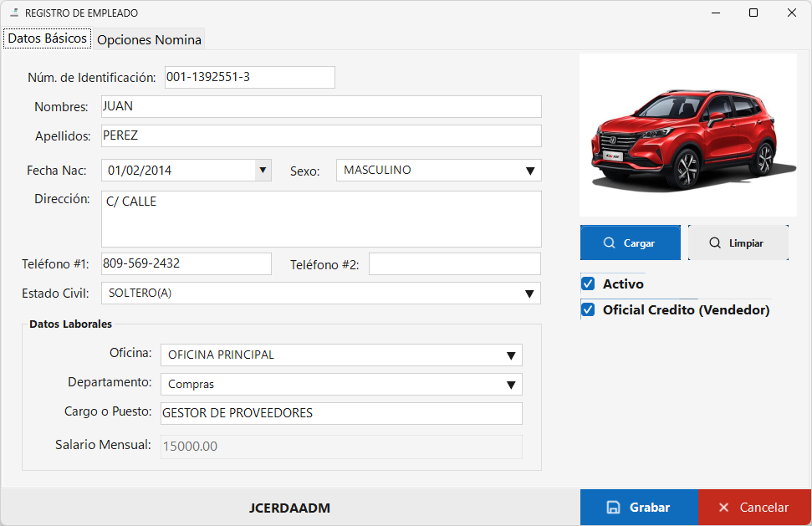The height and width of the screenshot is (526, 812).
Task: Expand the Sexo dropdown
Action: pos(530,171)
